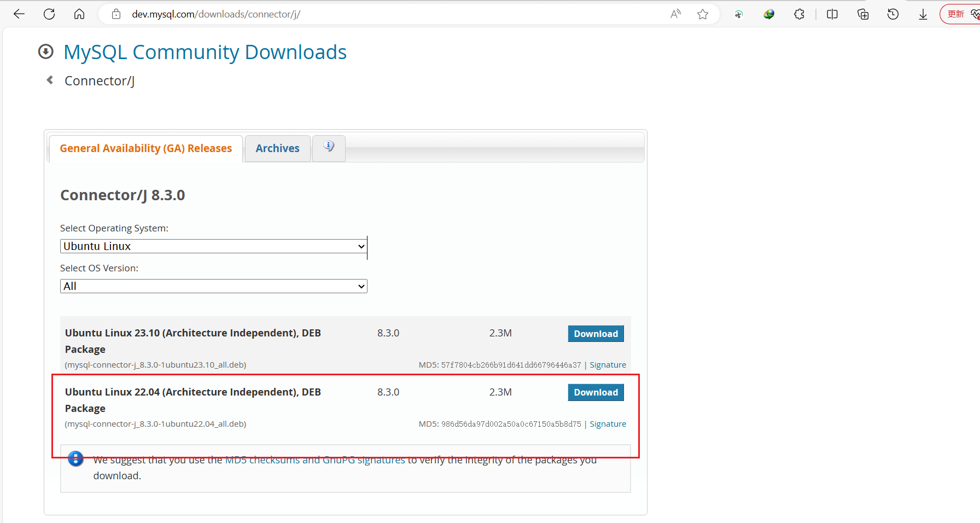Image resolution: width=980 pixels, height=523 pixels.
Task: Click filename mysql-connector-j_8.3.0-1ubuntu22.04_all.deb
Action: tap(155, 424)
